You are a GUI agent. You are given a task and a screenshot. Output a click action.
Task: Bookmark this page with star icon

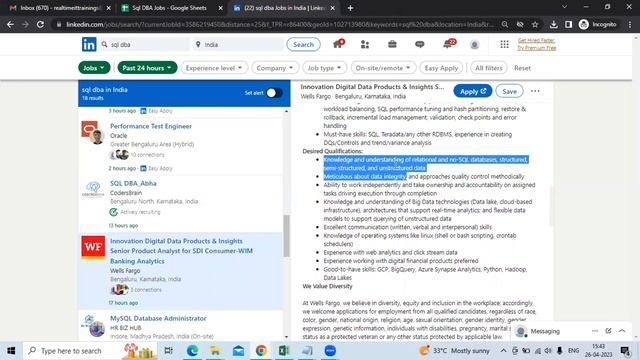[535, 24]
